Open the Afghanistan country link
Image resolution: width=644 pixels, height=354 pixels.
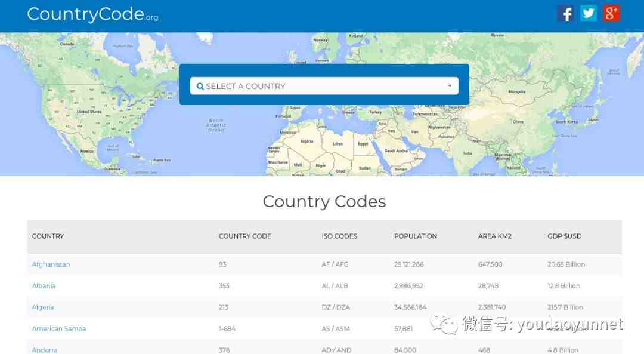(x=51, y=264)
